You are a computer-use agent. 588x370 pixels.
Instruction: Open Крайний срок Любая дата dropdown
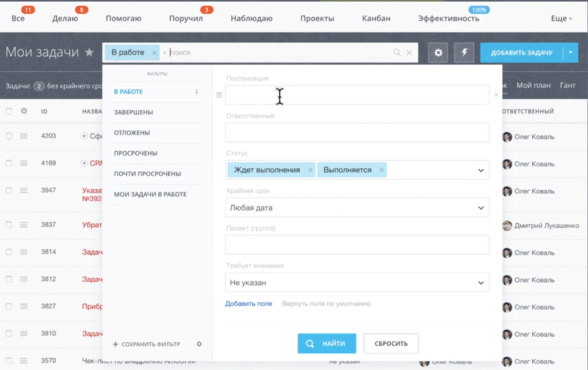[357, 208]
